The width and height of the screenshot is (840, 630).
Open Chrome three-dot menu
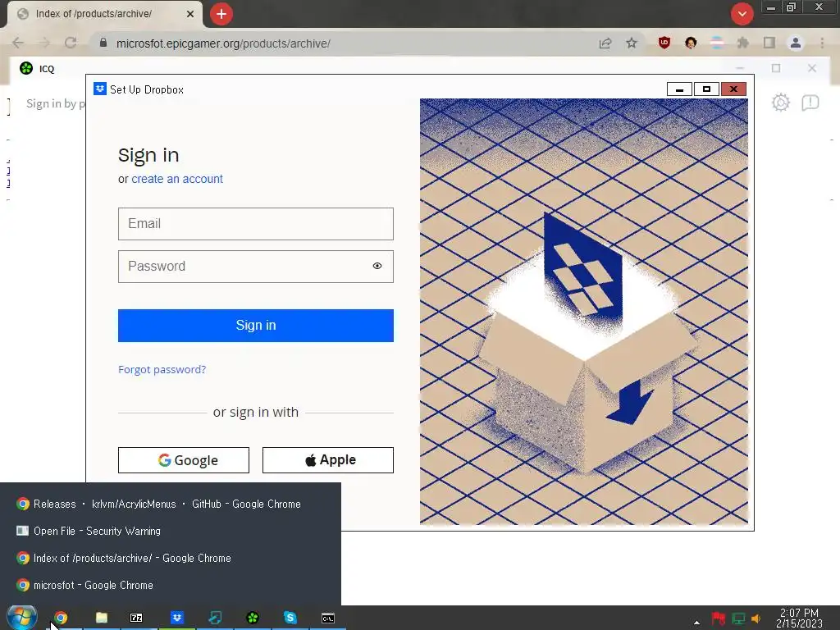[822, 43]
